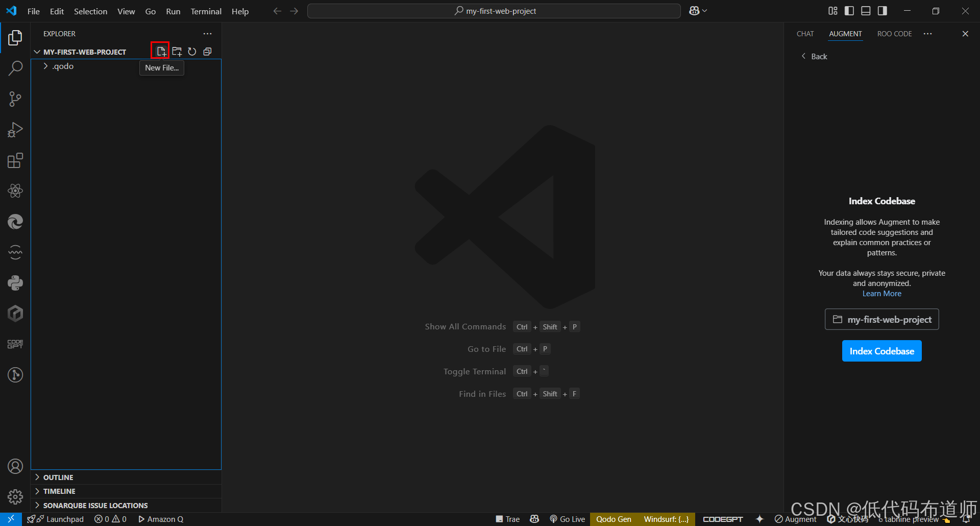
Task: Open the Source Control view
Action: (15, 99)
